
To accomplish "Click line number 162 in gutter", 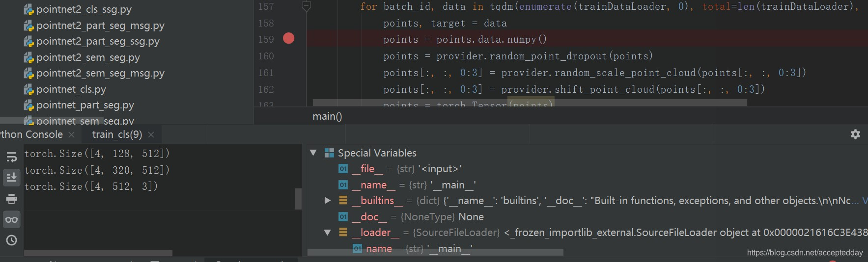I will pyautogui.click(x=266, y=89).
